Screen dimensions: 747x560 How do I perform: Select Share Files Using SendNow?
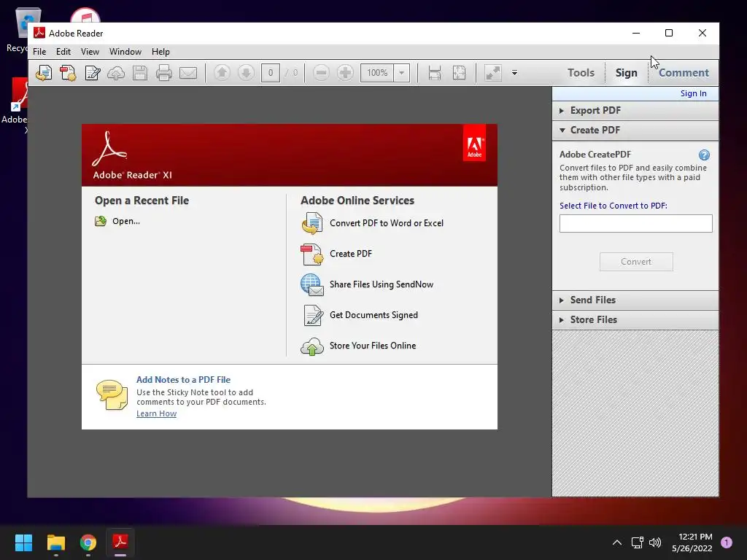[x=382, y=284]
